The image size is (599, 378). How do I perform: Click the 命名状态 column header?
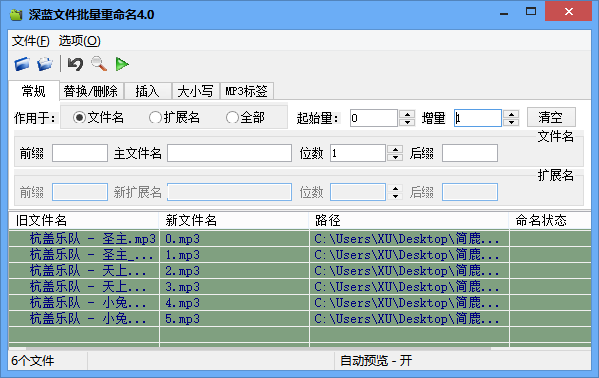[550, 221]
